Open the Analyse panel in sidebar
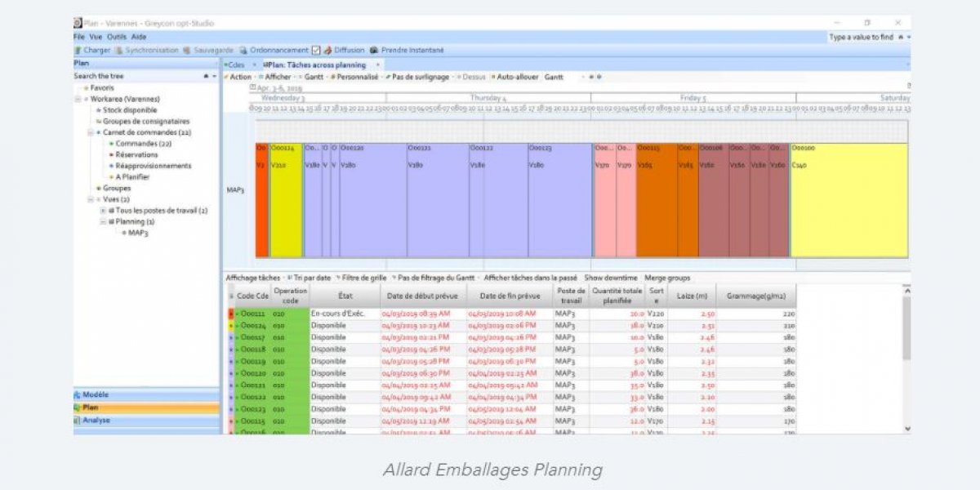Screen dimensions: 980x490 [x=96, y=421]
